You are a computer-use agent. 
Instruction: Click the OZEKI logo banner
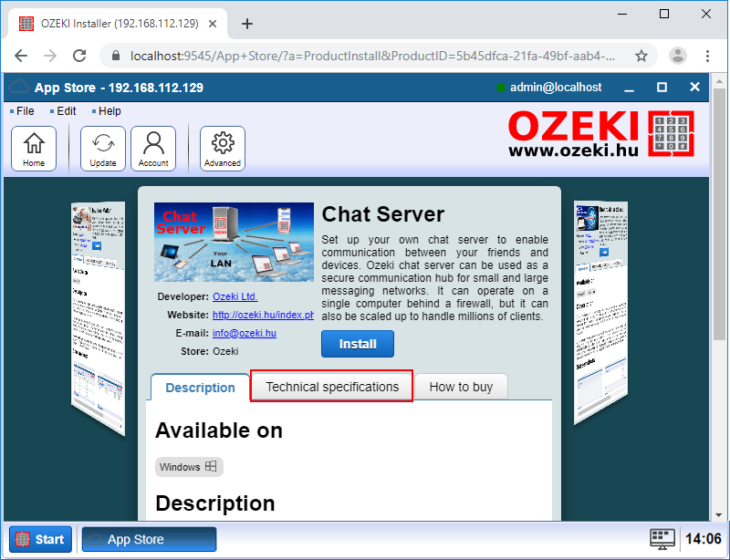coord(601,133)
